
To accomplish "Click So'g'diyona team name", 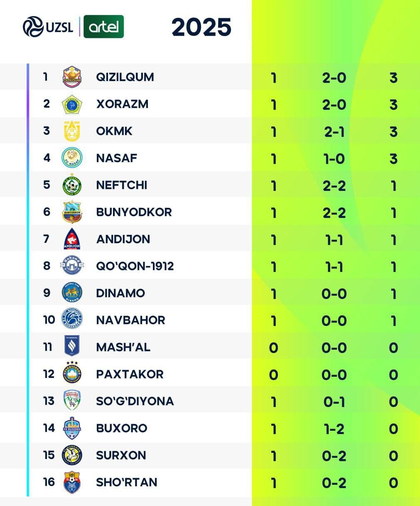I will 135,401.
